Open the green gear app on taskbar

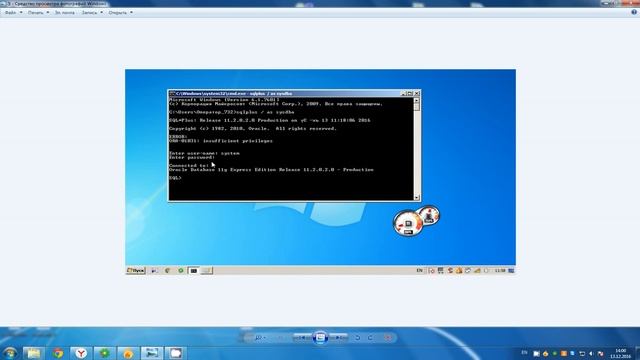tap(104, 353)
